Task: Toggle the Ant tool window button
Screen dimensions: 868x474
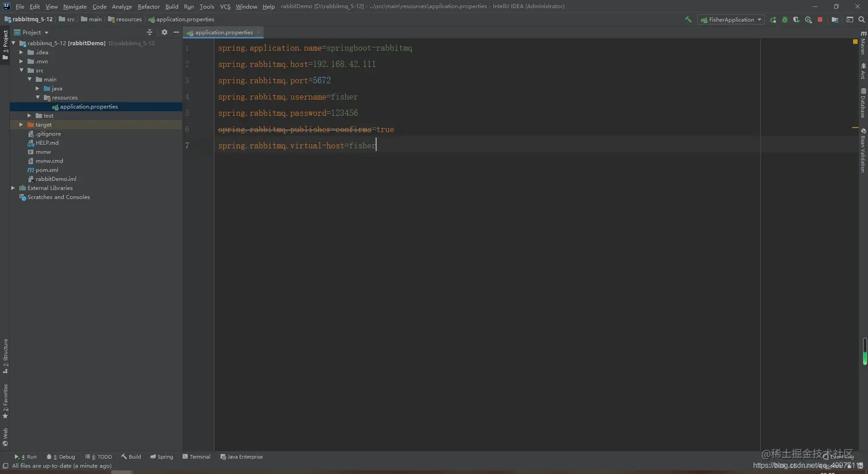Action: (x=863, y=72)
